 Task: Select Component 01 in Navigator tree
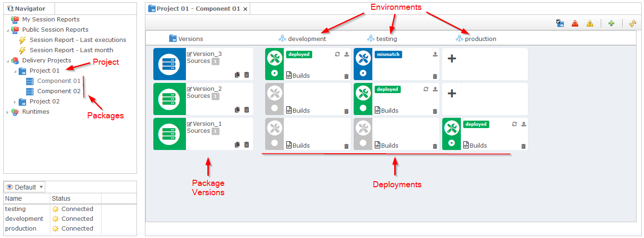click(59, 81)
